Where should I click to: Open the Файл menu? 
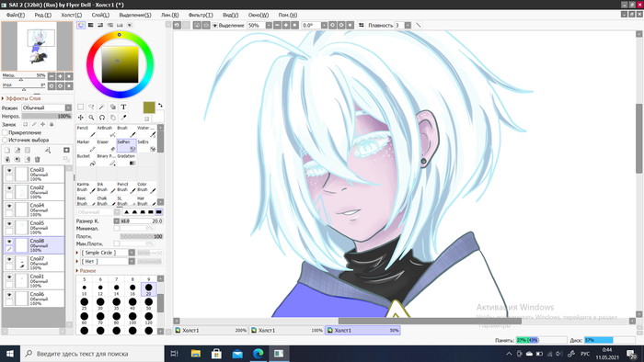16,15
